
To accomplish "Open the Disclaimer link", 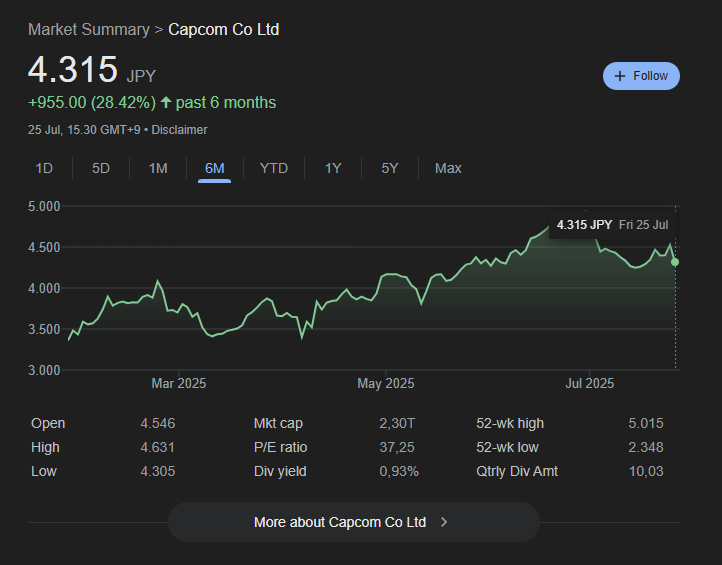I will [x=180, y=130].
